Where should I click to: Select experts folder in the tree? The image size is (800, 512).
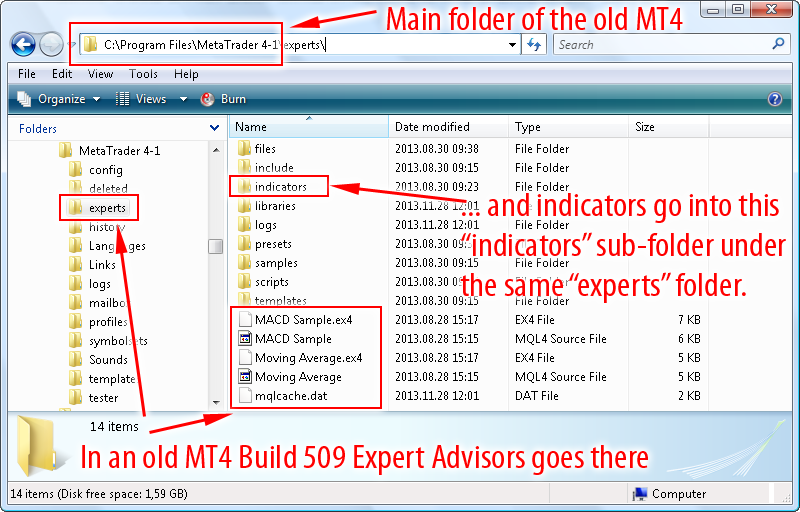click(107, 208)
